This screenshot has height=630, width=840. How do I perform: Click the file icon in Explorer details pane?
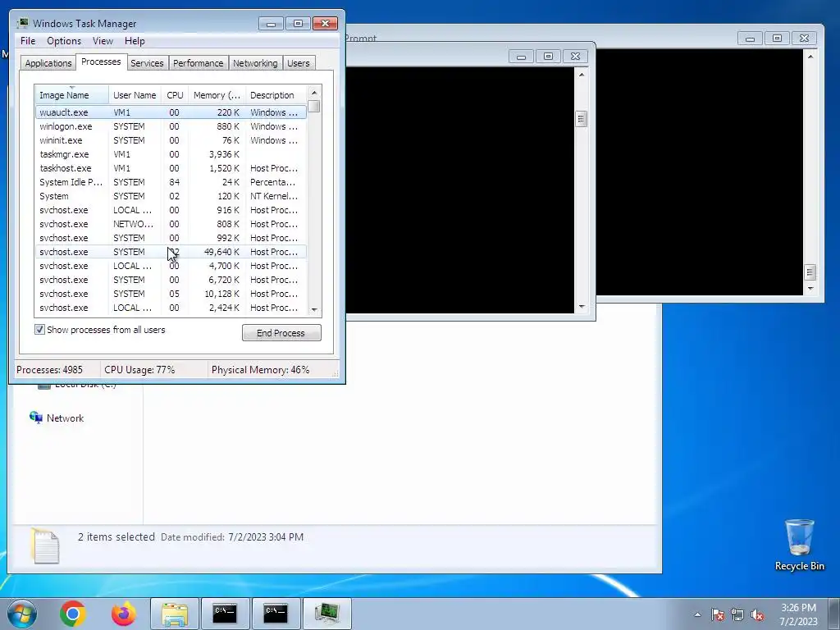tap(45, 546)
